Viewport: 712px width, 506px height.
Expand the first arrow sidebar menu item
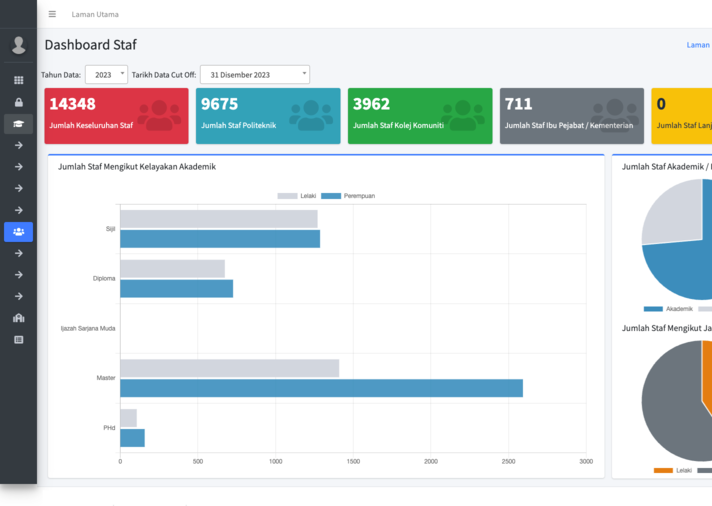(x=18, y=145)
